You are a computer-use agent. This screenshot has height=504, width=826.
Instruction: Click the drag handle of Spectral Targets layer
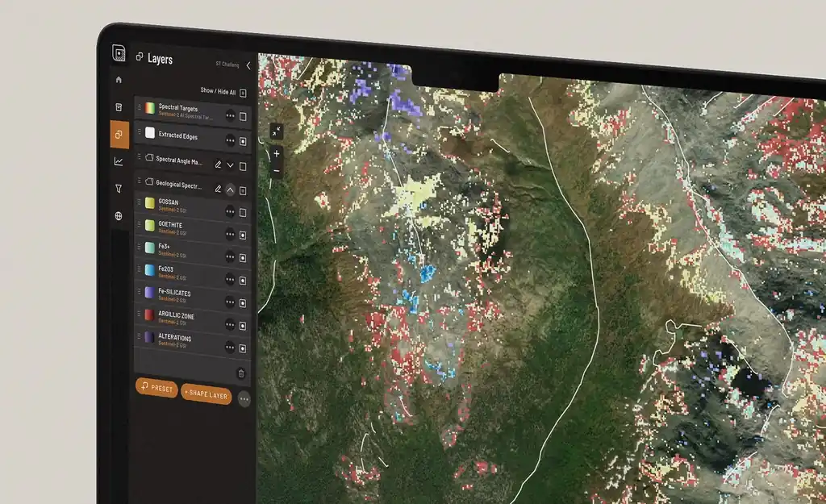[x=139, y=107]
